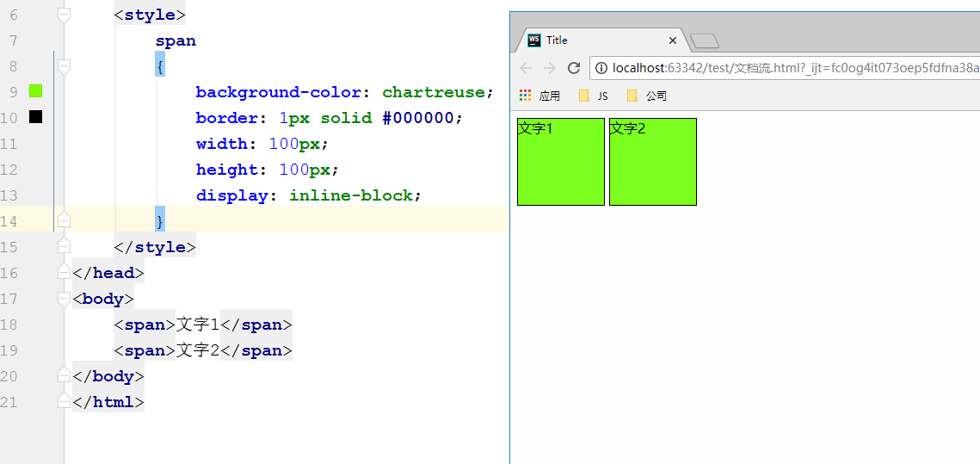Click fold marker at closing style tag
The image size is (980, 464).
pyautogui.click(x=64, y=245)
